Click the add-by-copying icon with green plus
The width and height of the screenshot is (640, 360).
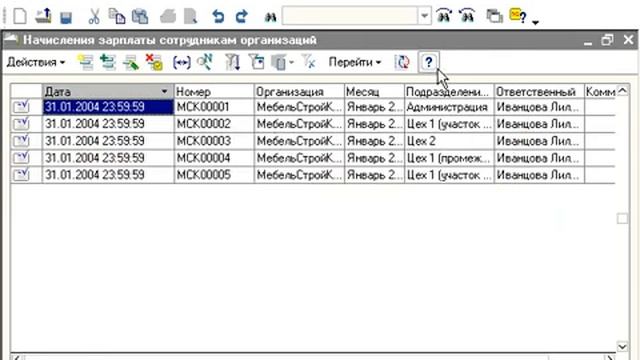108,62
